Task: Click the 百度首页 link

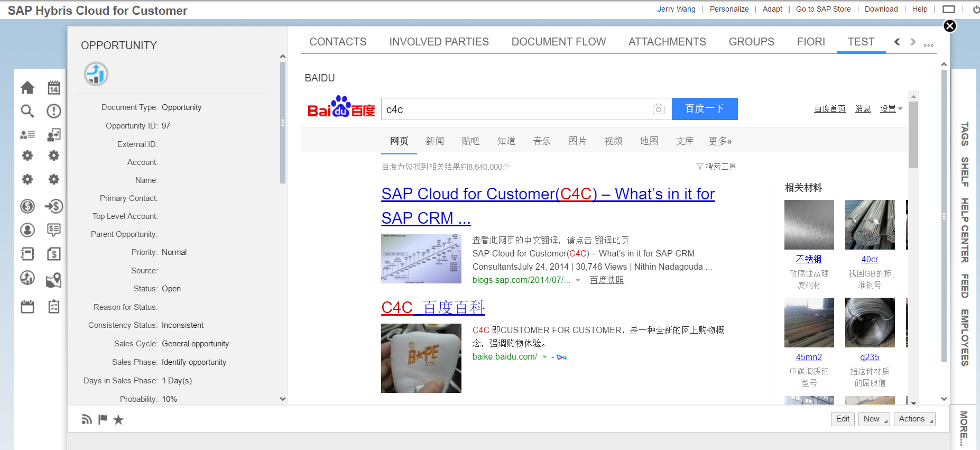Action: tap(830, 108)
